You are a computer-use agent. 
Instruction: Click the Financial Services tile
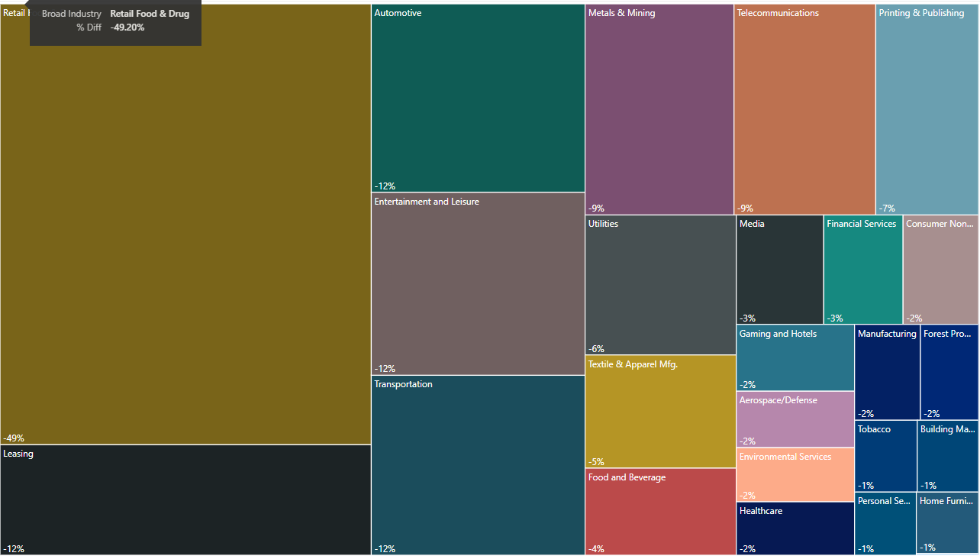tap(863, 270)
